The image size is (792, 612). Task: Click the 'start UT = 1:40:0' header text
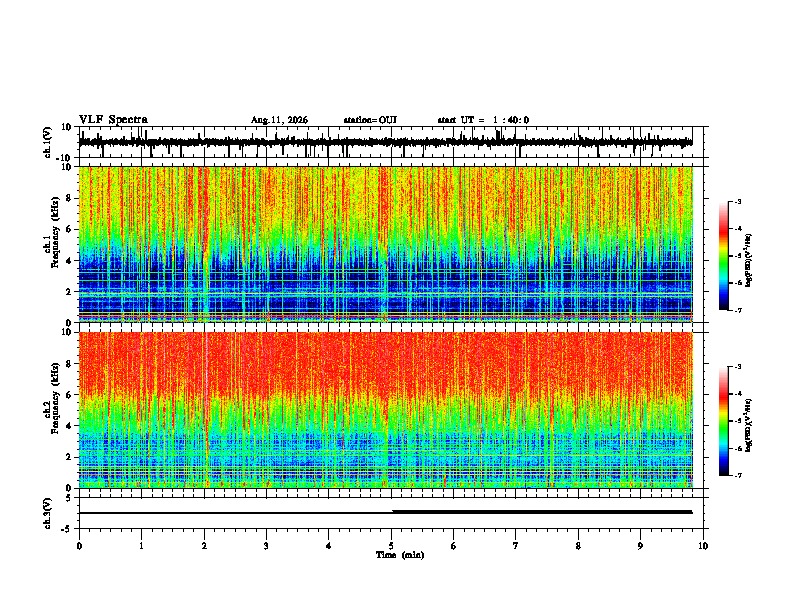click(x=483, y=120)
